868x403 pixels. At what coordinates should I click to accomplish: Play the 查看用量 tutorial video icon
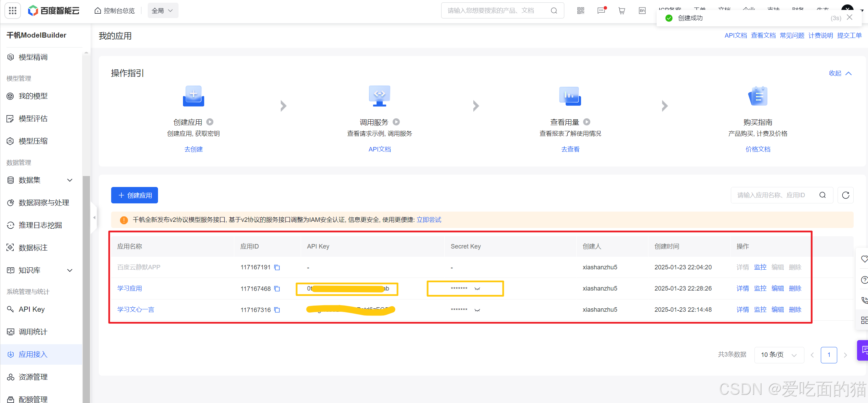(587, 122)
